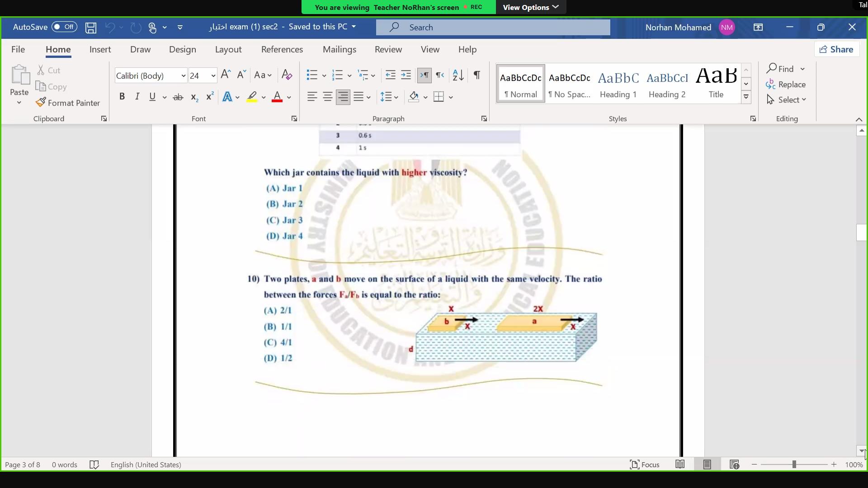868x488 pixels.
Task: Open the font name dropdown
Action: point(183,76)
